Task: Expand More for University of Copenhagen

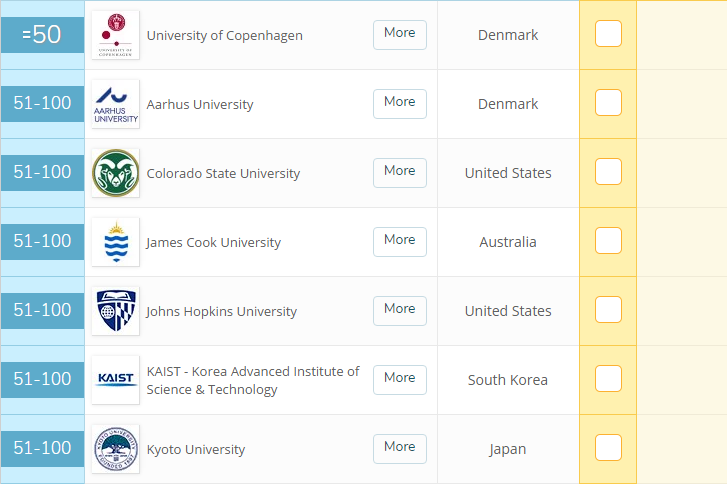Action: point(400,33)
